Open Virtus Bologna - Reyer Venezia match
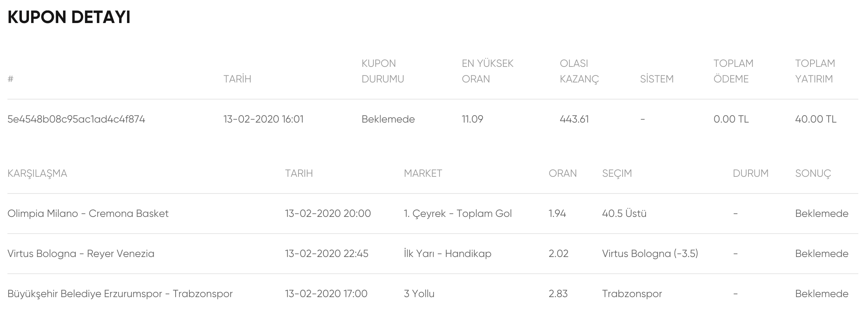868x309 pixels. [x=81, y=254]
